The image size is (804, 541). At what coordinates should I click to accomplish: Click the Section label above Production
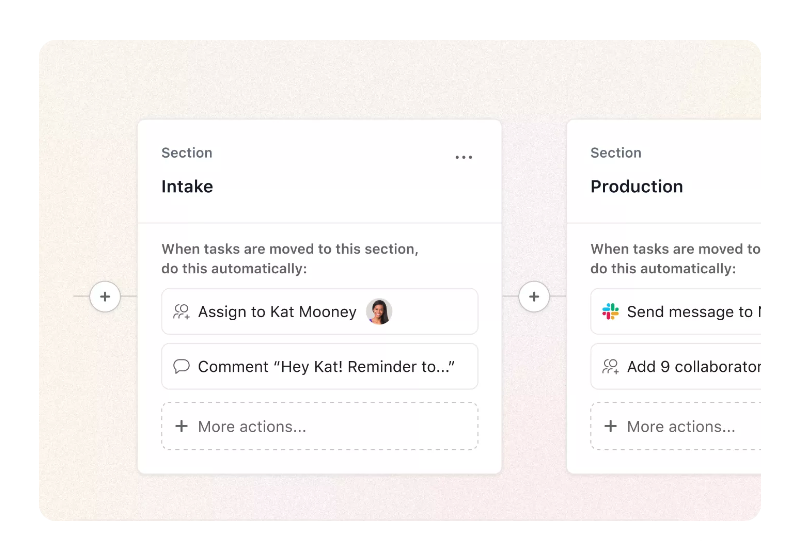(616, 153)
